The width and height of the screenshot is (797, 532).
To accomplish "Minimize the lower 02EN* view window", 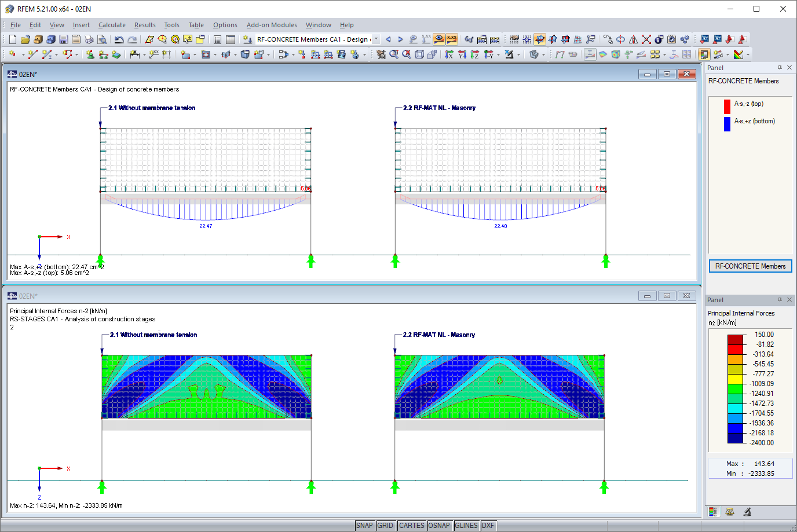I will 647,296.
